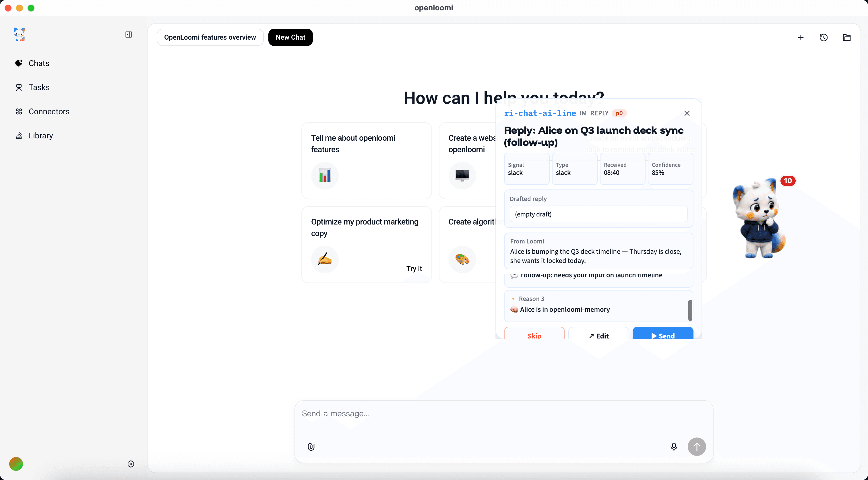Image resolution: width=868 pixels, height=480 pixels.
Task: Click the reasons list scrollbar
Action: [690, 310]
